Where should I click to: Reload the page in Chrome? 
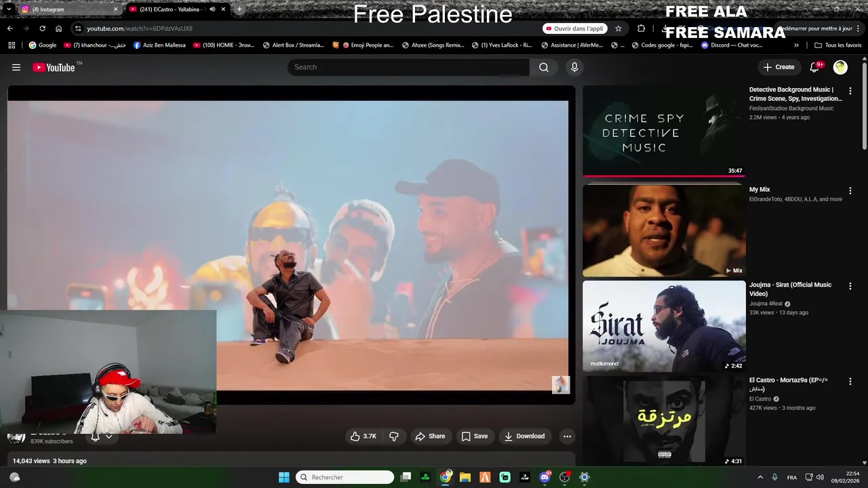pyautogui.click(x=42, y=28)
